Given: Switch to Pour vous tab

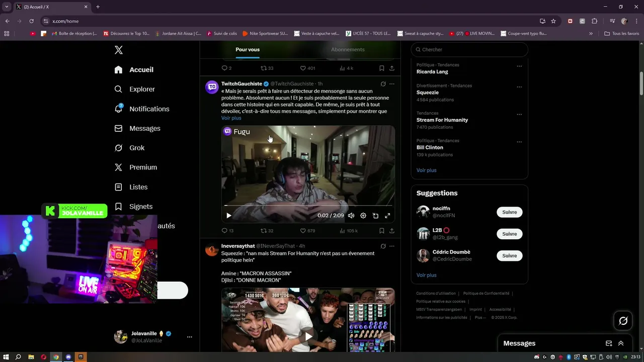Looking at the screenshot, I should click(248, 49).
